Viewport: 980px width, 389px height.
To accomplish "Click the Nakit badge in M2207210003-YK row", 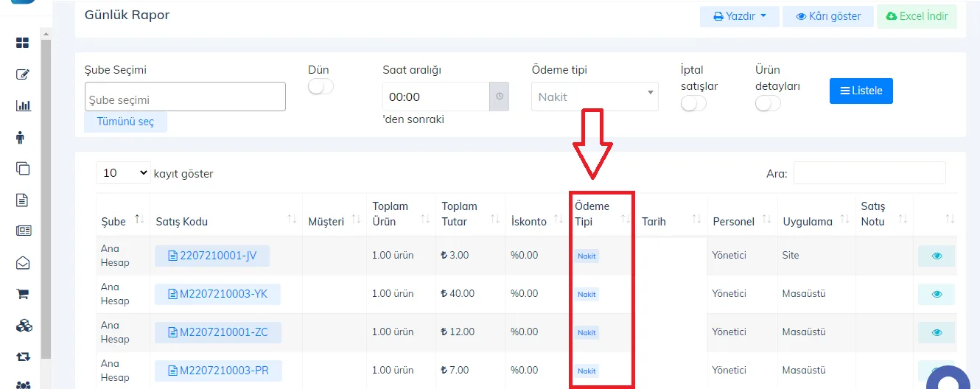I will (x=587, y=294).
